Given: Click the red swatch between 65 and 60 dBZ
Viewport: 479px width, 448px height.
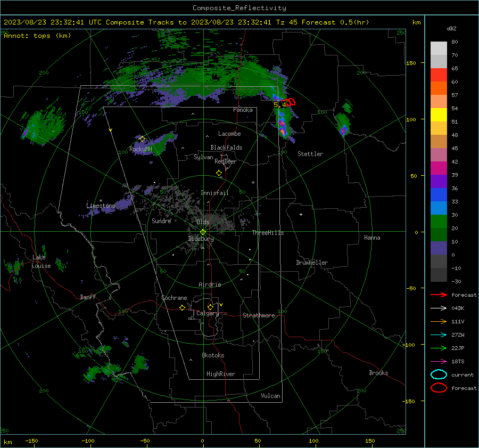Looking at the screenshot, I should coord(439,75).
